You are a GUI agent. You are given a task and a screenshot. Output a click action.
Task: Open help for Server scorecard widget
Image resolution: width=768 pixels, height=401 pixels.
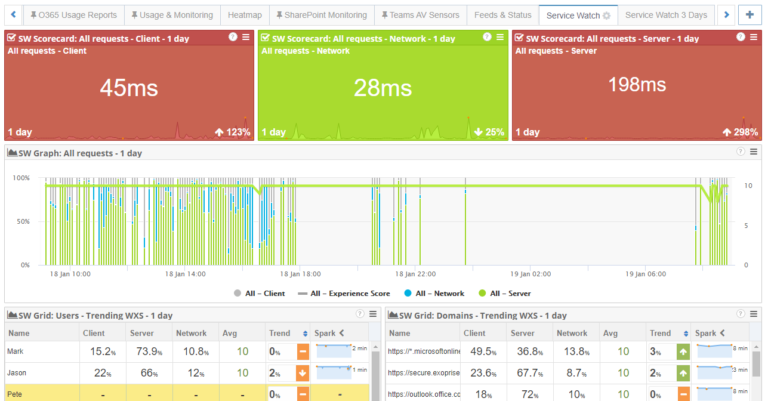coord(741,37)
